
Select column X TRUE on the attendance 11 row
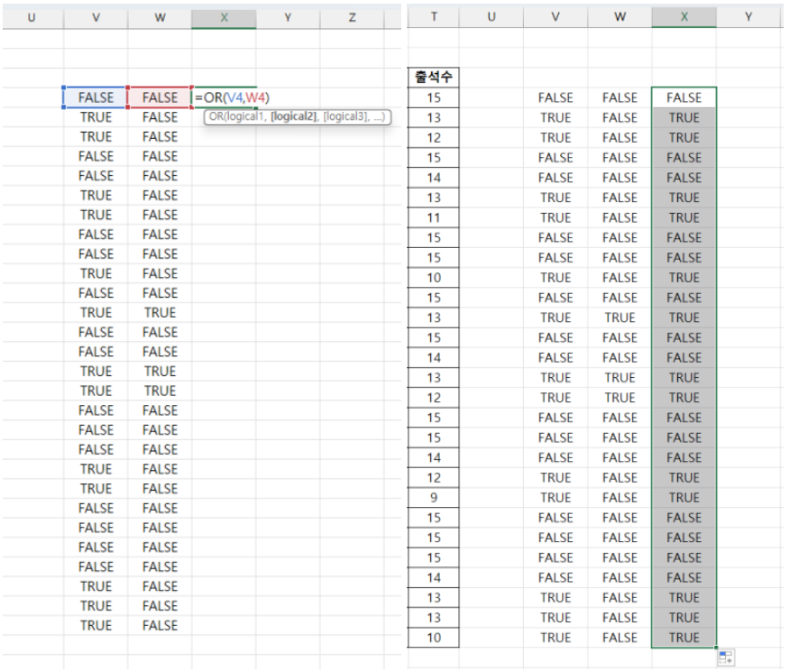(x=684, y=217)
